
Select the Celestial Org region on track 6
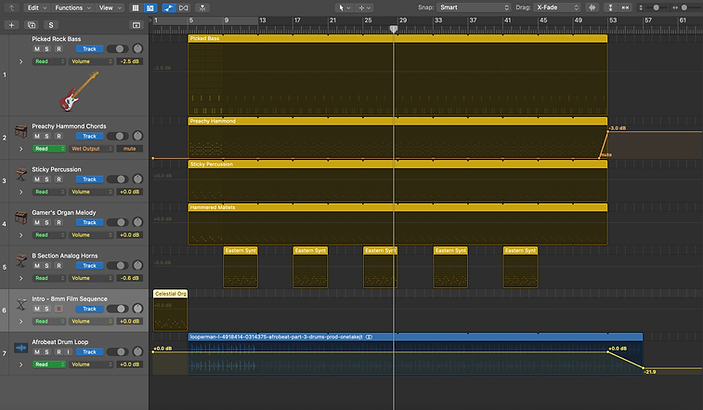(x=170, y=310)
